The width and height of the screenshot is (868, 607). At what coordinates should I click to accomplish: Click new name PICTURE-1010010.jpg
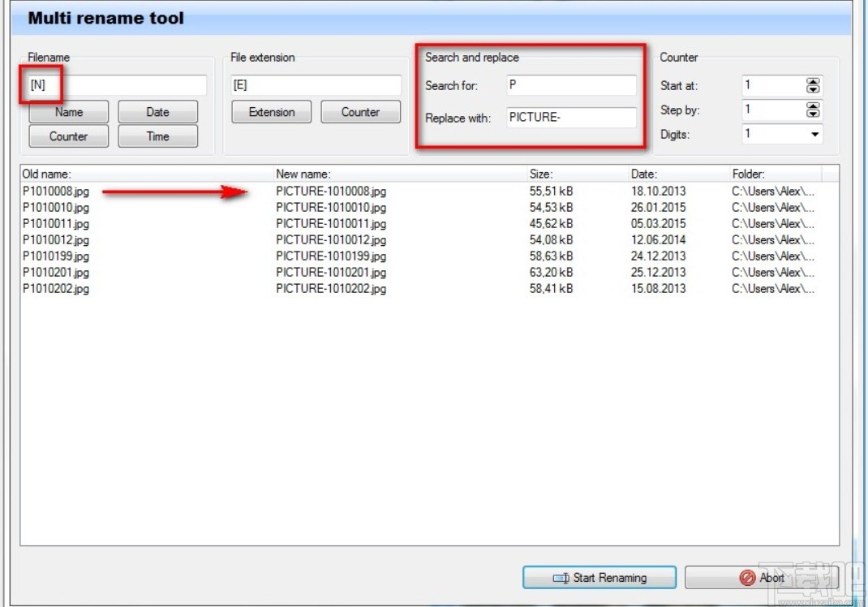click(x=331, y=208)
